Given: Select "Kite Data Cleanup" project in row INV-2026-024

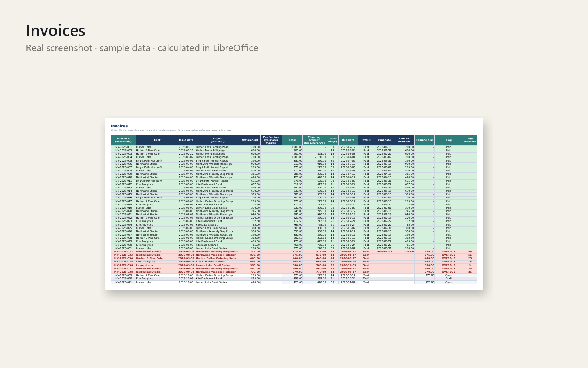Looking at the screenshot, I should click(x=218, y=225).
